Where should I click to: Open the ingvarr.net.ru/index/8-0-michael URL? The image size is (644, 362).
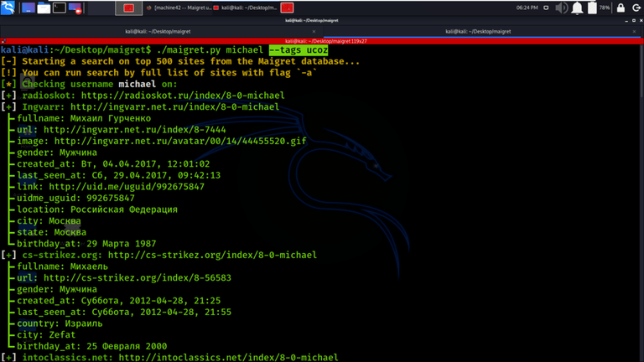(x=174, y=107)
